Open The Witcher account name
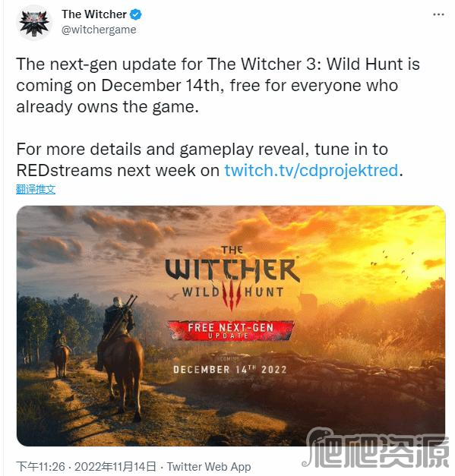This screenshot has height=476, width=455. (94, 14)
